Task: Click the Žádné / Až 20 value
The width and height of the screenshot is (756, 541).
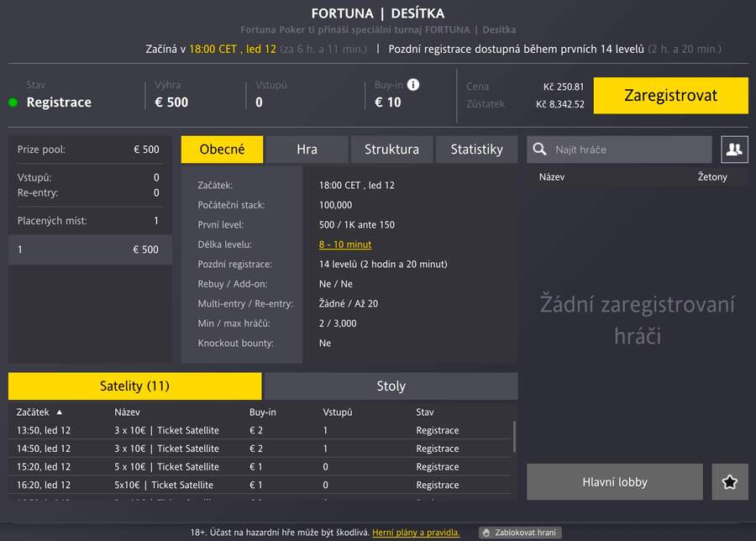Action: [349, 304]
